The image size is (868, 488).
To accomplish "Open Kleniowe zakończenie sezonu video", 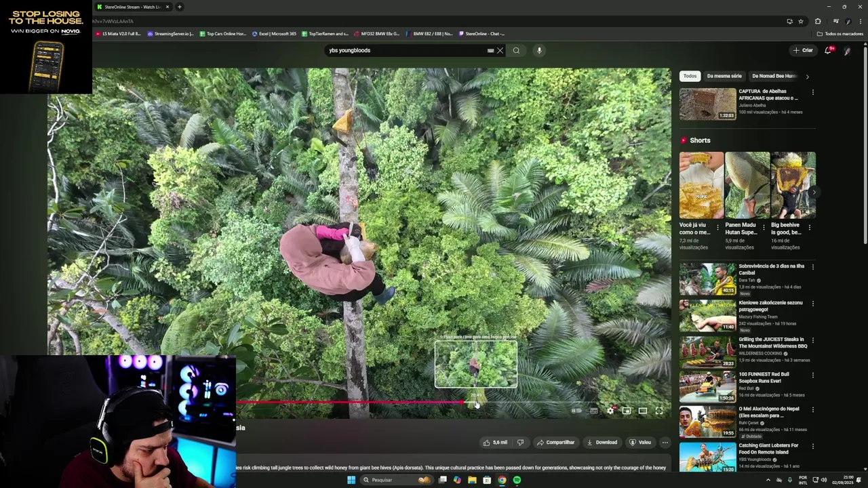I will (x=707, y=315).
